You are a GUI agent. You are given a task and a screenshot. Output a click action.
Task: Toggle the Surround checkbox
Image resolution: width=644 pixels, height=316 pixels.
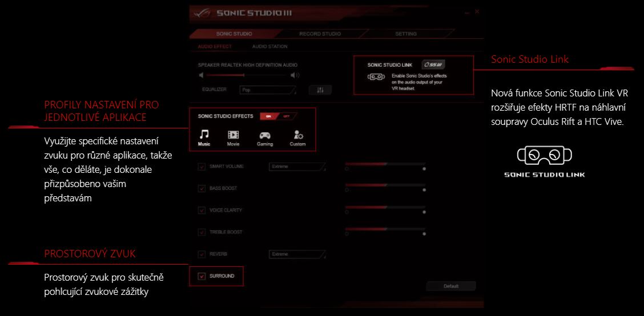202,276
